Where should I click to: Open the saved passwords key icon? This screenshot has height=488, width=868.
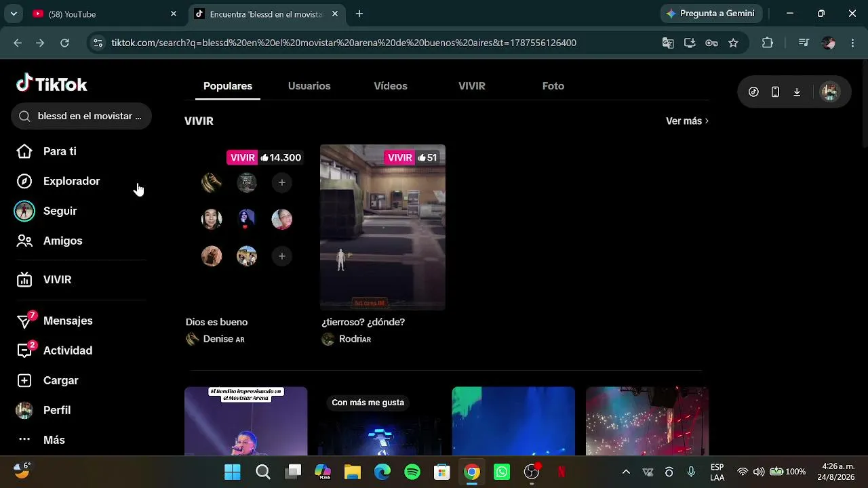tap(711, 43)
